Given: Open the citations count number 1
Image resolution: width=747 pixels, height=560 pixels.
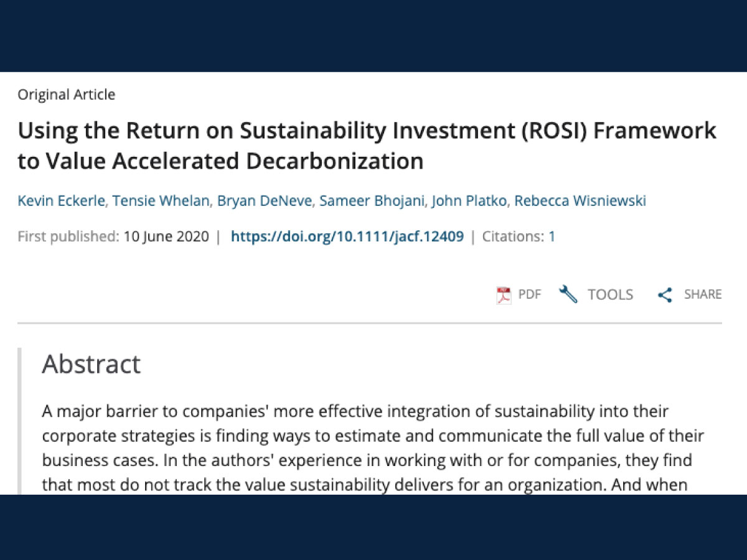Looking at the screenshot, I should tap(552, 236).
